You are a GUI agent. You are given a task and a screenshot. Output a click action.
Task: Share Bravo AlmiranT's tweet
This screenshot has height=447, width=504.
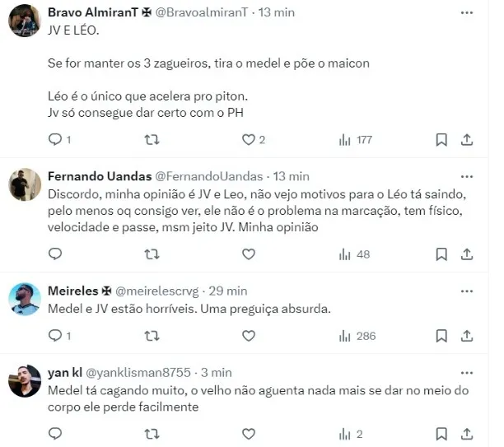[x=466, y=140]
